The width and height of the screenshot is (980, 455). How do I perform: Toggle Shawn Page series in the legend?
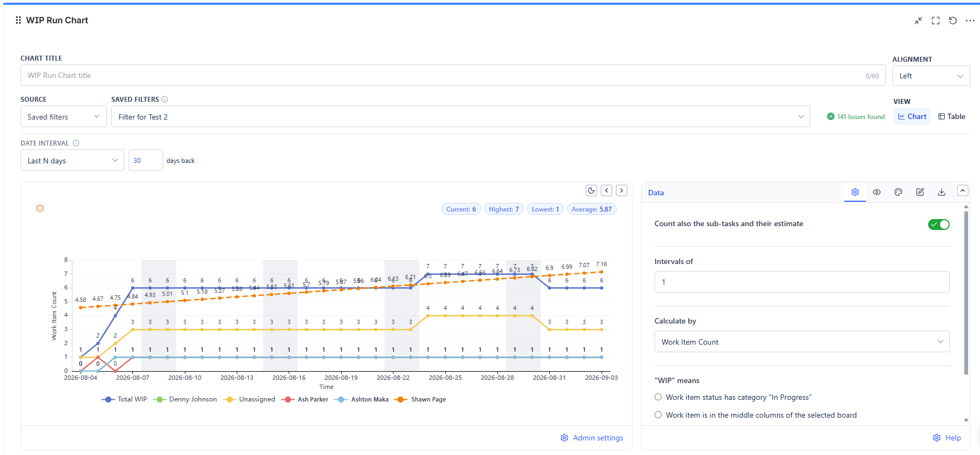point(421,399)
